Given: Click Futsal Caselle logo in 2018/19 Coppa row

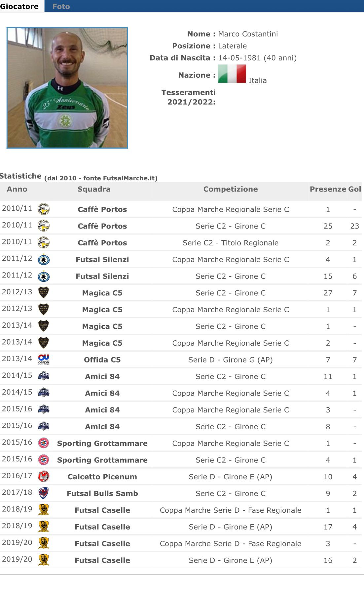Looking at the screenshot, I should click(x=44, y=510).
